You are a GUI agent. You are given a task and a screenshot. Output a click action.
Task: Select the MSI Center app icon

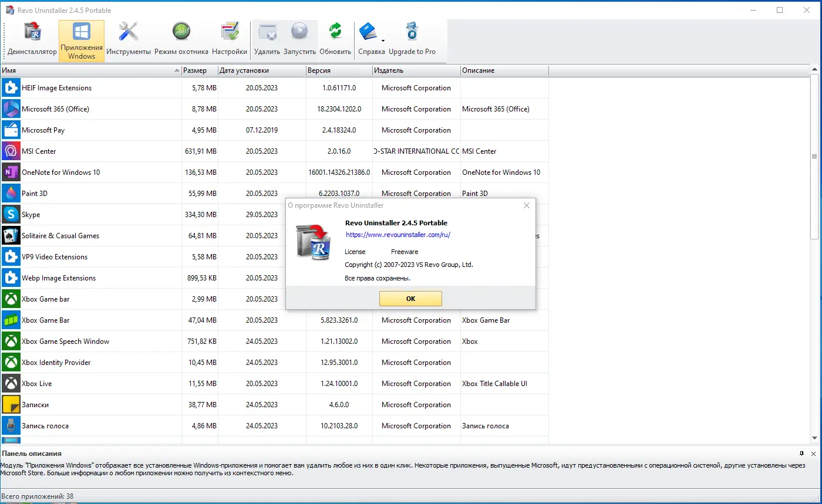click(11, 151)
